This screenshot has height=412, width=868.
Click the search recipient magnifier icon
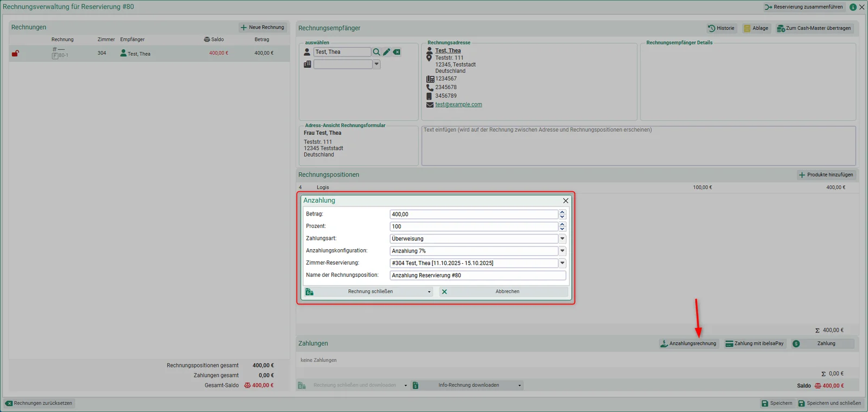[376, 52]
